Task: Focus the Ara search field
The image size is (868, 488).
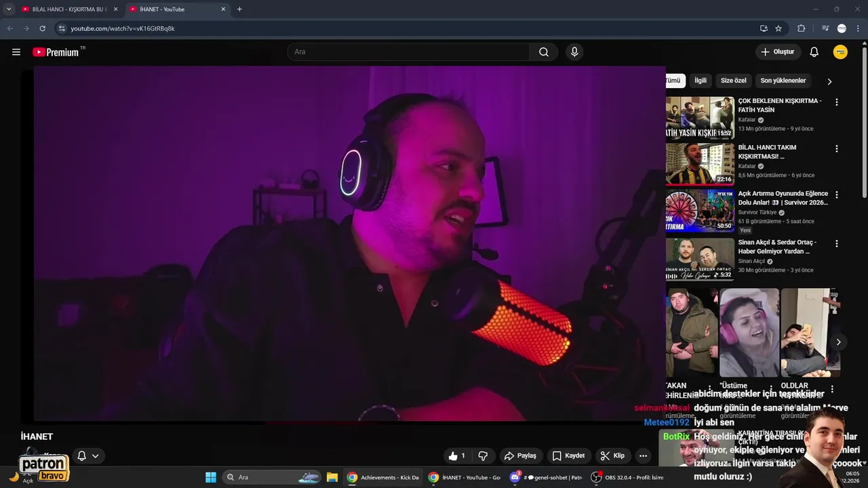Action: (408, 52)
